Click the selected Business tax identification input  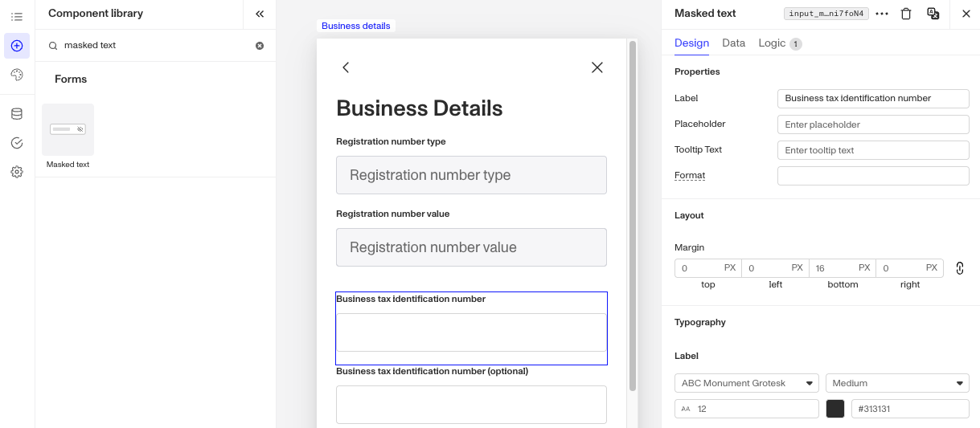(x=471, y=332)
